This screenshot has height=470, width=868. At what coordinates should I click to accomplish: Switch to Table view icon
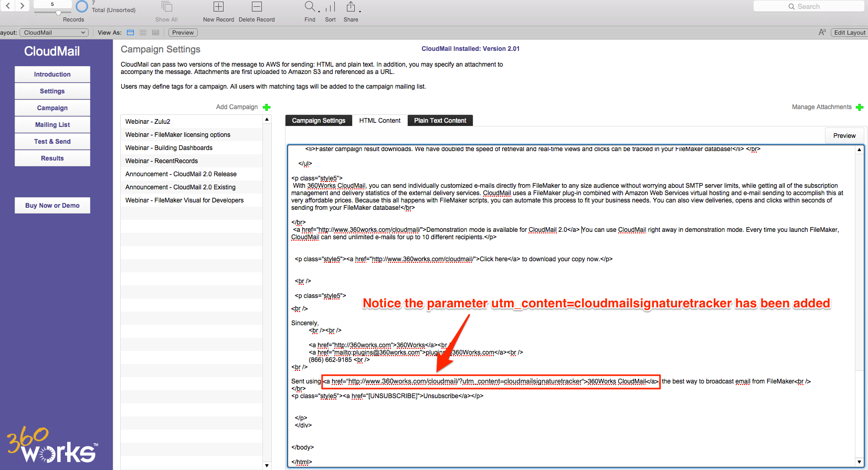tap(155, 33)
